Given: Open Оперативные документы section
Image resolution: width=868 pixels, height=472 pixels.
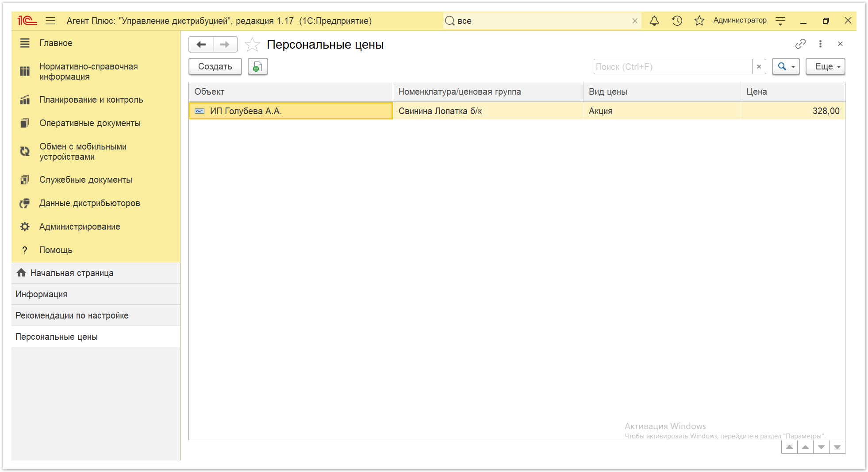Looking at the screenshot, I should [x=96, y=123].
